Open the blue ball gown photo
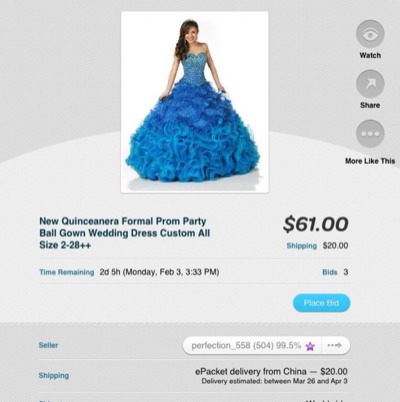Screen dimensions: 400x402 coord(195,102)
